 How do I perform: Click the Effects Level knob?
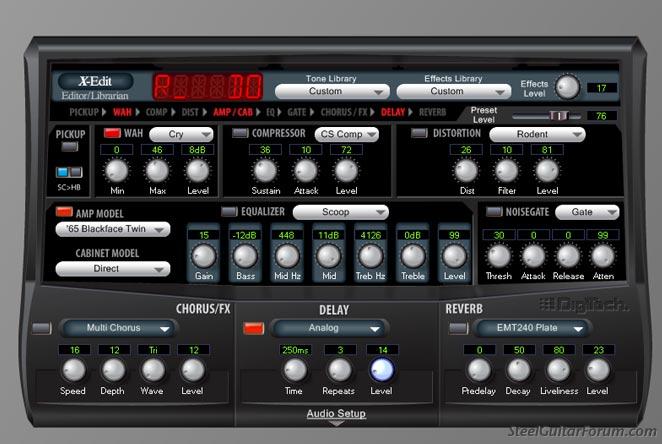tap(567, 87)
